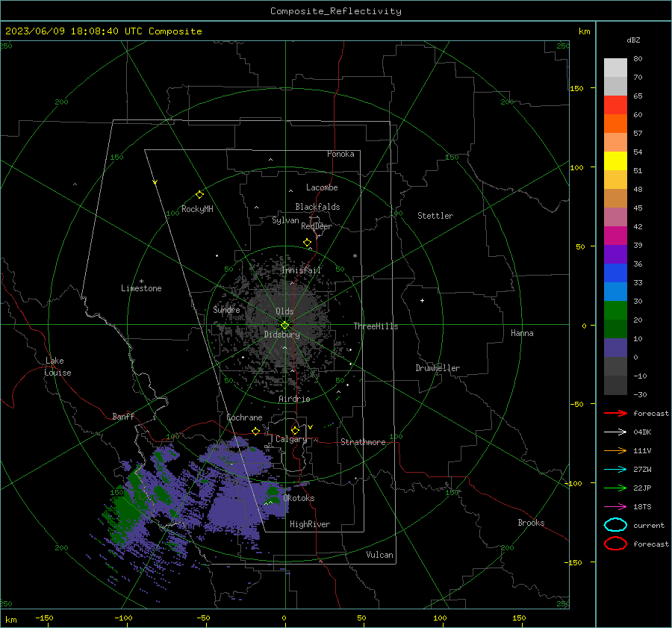
Task: Click the yellow diamond marker near RockyMH
Action: click(199, 195)
